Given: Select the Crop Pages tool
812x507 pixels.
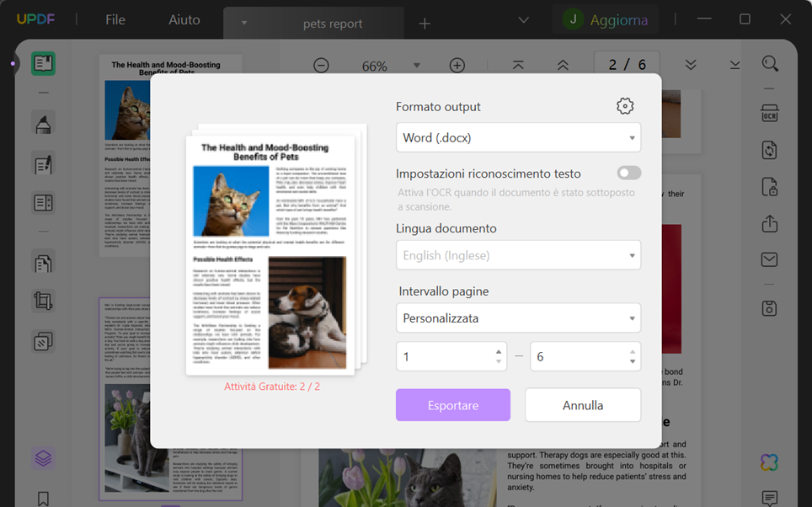Looking at the screenshot, I should 43,301.
